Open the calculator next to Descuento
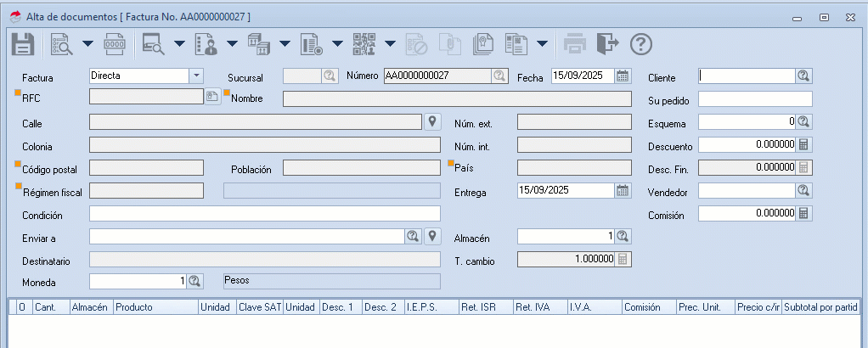The width and height of the screenshot is (868, 348). point(803,144)
